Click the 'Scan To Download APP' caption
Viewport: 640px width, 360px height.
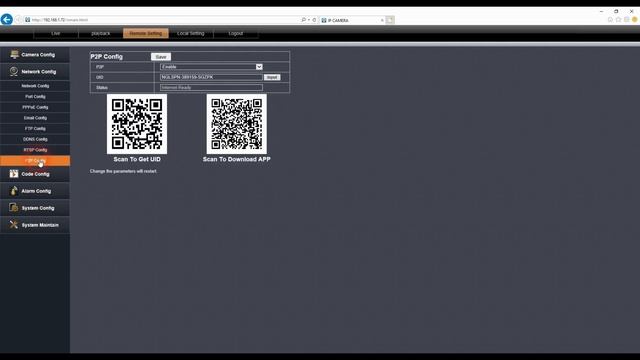237,159
